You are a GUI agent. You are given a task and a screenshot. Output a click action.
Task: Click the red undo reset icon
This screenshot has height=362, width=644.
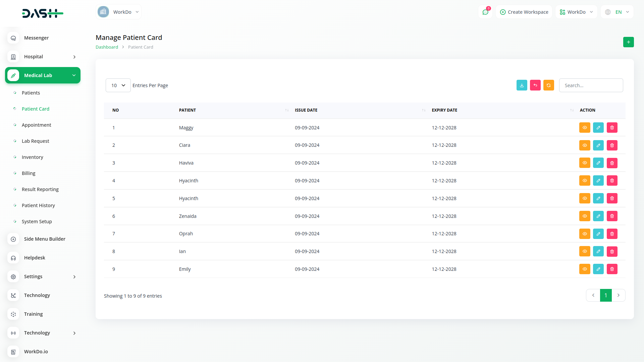click(x=535, y=85)
